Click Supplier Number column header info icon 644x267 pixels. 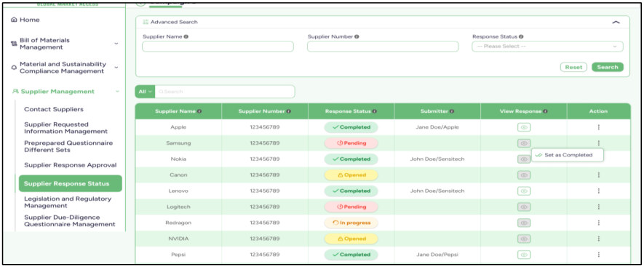(289, 111)
